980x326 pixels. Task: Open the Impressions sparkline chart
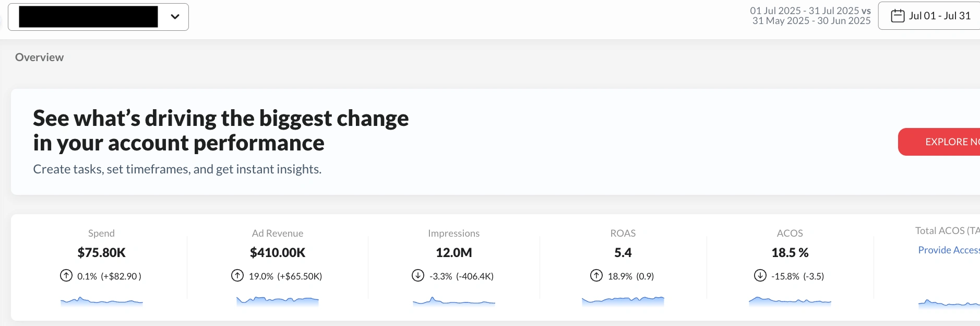453,301
